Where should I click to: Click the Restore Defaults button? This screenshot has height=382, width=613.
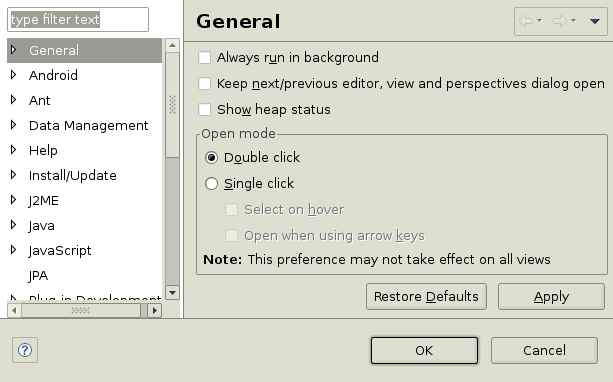(426, 296)
